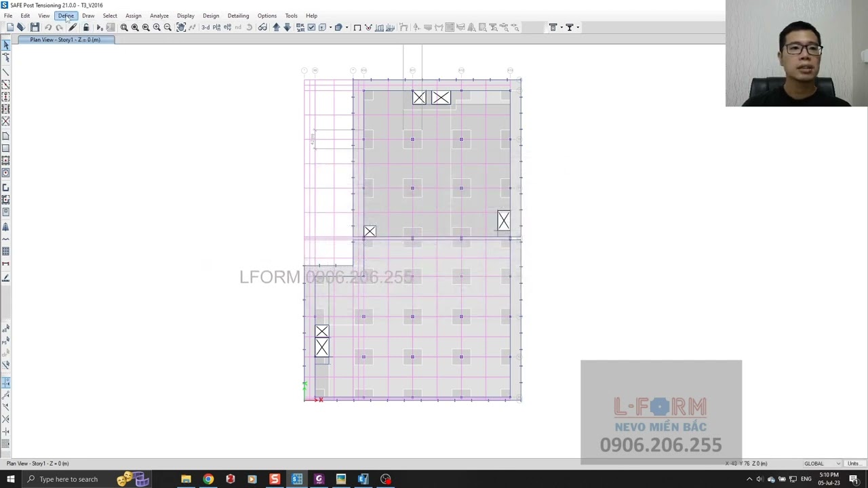The height and width of the screenshot is (488, 868).
Task: Set Elevation view via 'ele' icon
Action: (227, 27)
